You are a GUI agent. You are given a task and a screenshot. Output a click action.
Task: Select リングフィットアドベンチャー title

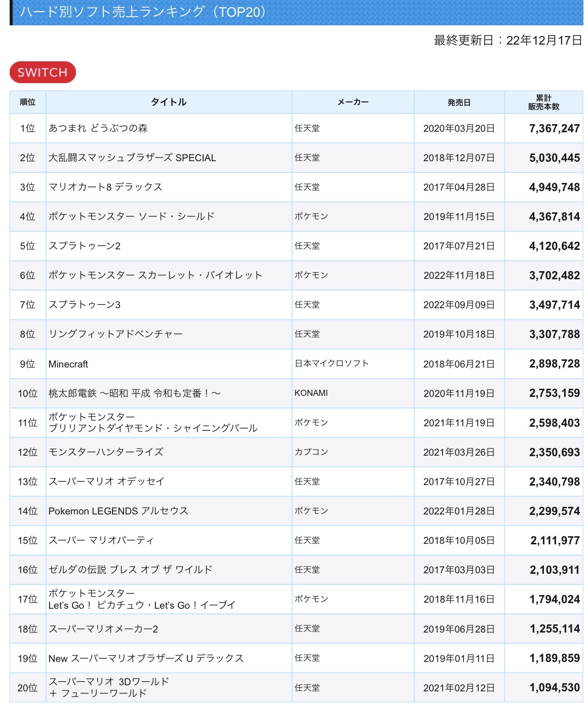tap(115, 334)
